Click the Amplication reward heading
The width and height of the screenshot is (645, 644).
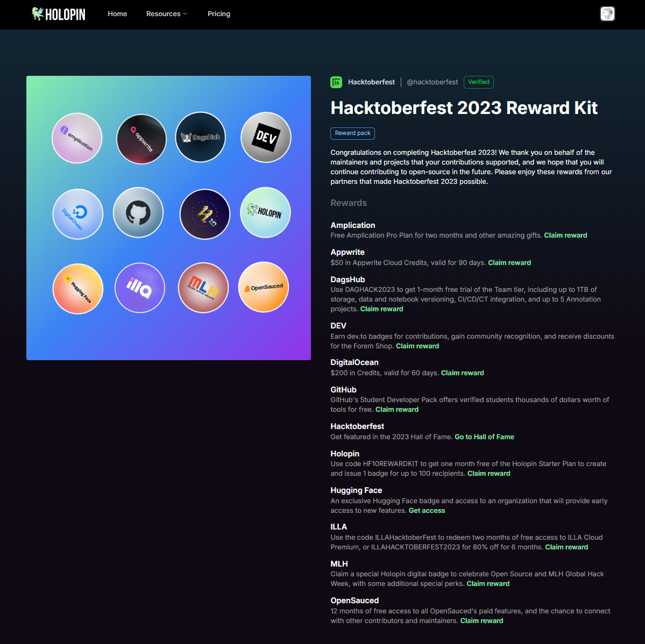pos(352,225)
